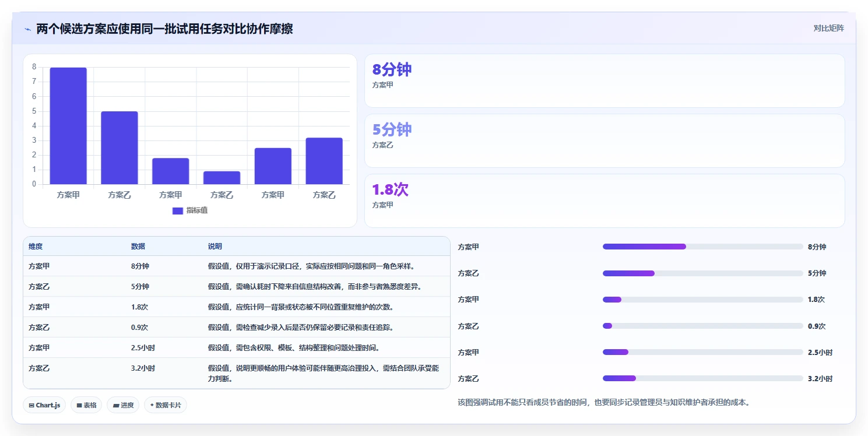Click the 3.2小时 value beside its progress bar
Screen dimensions: 868x436
820,379
